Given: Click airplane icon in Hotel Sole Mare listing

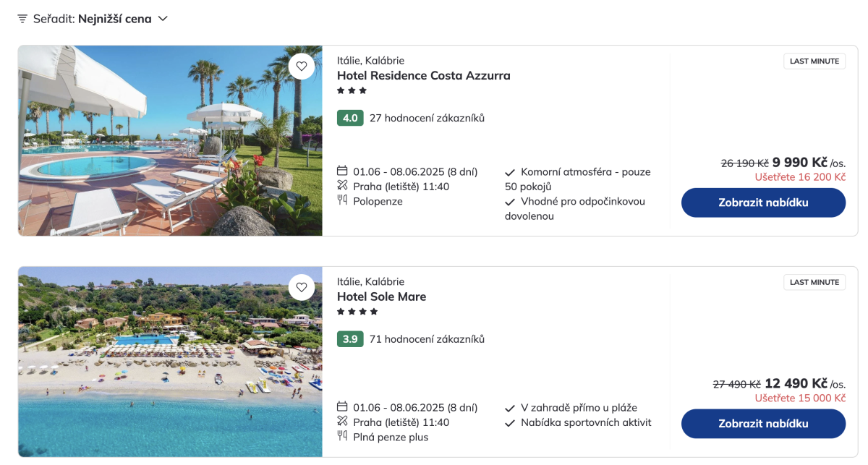Looking at the screenshot, I should coord(343,422).
